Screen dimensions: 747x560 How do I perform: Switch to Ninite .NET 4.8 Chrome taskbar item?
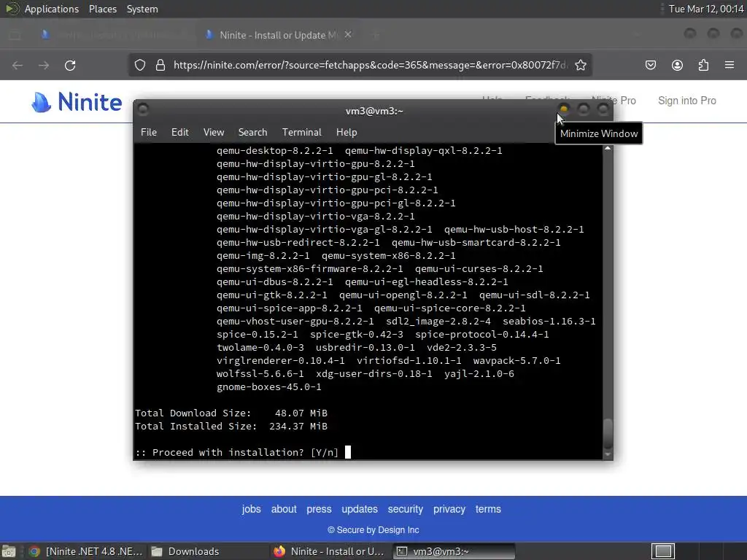(86, 551)
